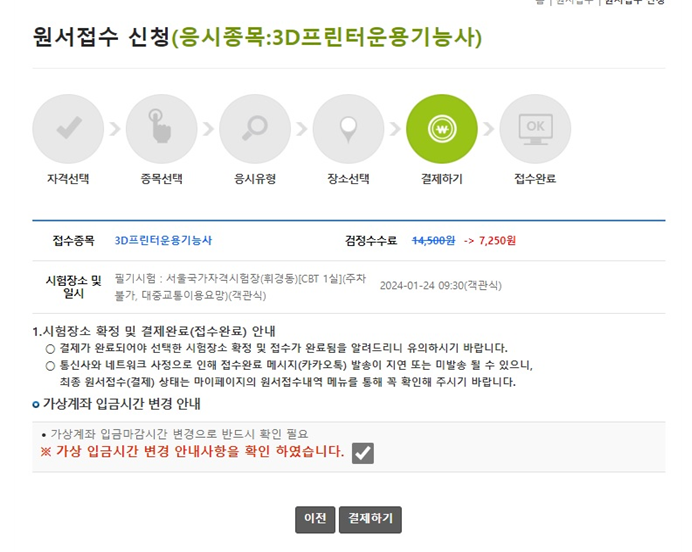Click the 검정수수료 label
This screenshot has width=692, height=552.
[371, 240]
